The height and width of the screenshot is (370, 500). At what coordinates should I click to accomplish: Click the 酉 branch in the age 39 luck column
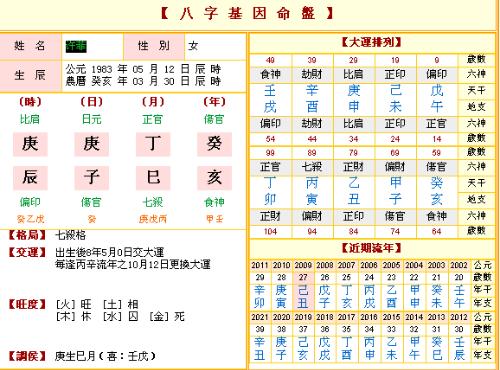click(312, 107)
